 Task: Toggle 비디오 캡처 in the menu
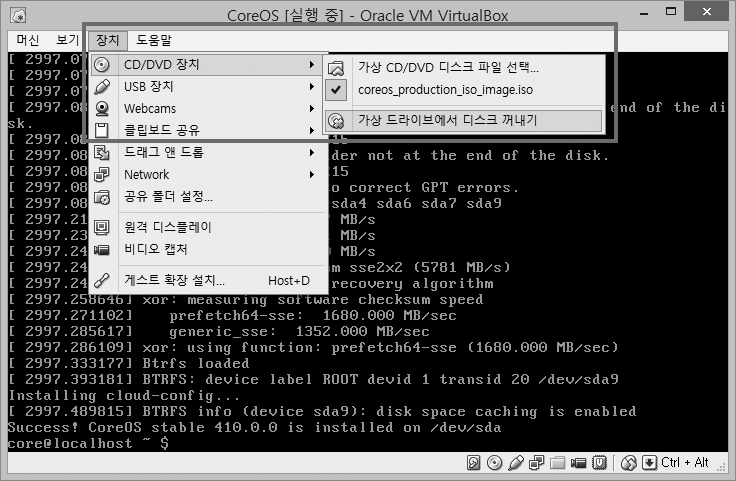click(155, 249)
